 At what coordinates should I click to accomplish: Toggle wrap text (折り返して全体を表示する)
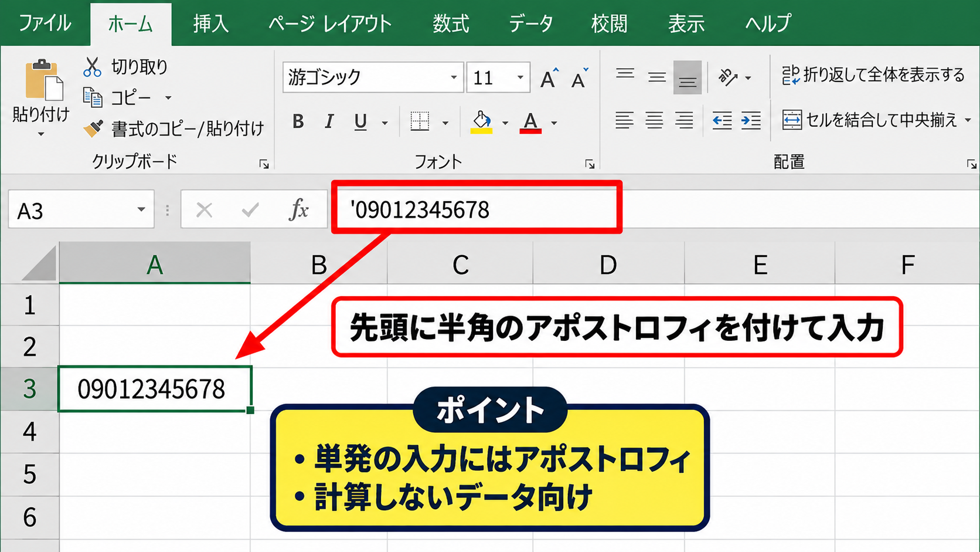[873, 75]
